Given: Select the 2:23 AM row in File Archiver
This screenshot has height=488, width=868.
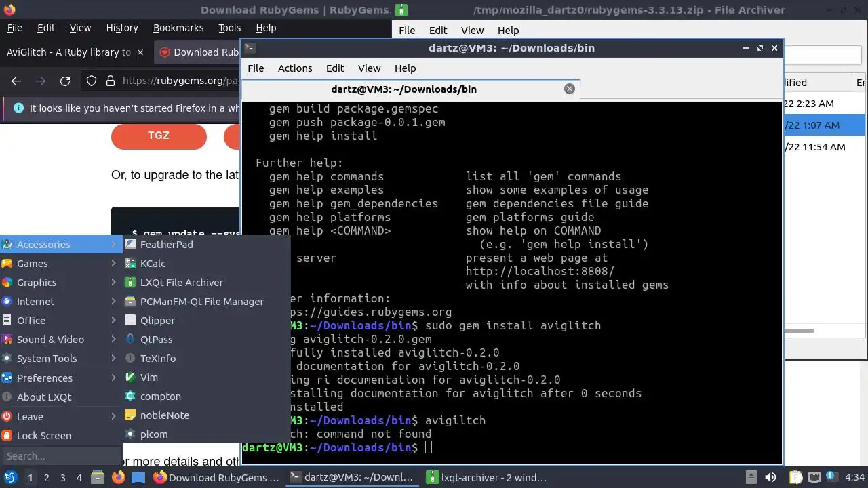Looking at the screenshot, I should (825, 104).
